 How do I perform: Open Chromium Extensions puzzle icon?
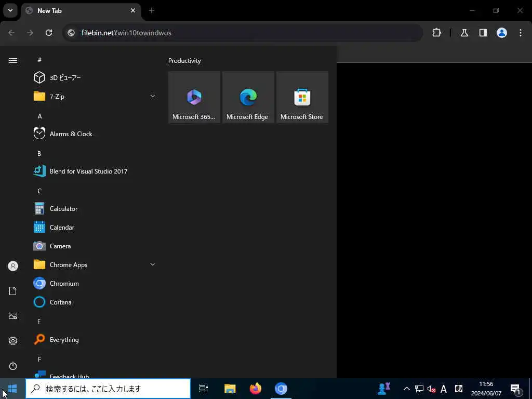pyautogui.click(x=436, y=33)
